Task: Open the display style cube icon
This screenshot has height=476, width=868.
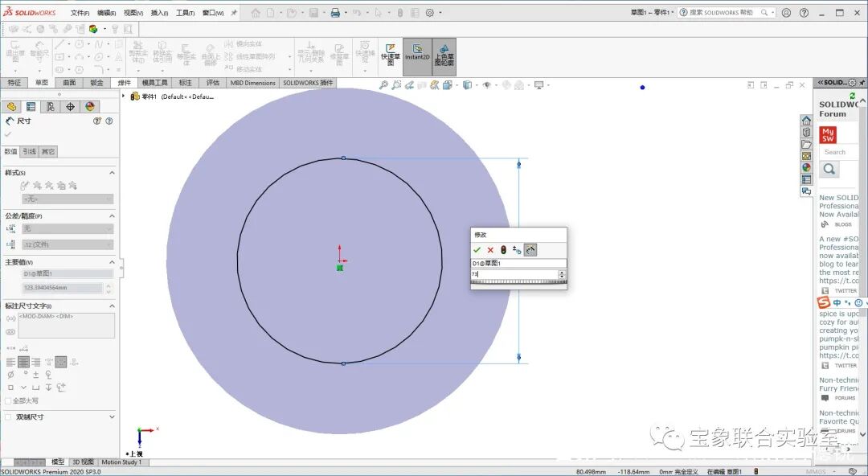Action: click(x=467, y=84)
